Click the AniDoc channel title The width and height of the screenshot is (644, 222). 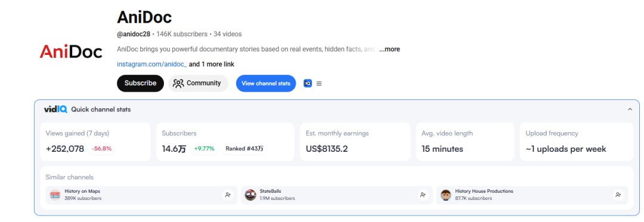144,17
